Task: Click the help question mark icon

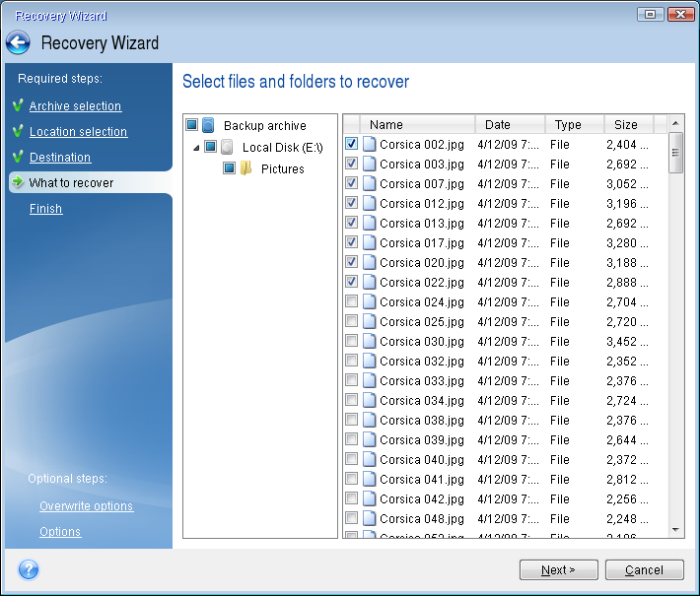Action: (x=29, y=569)
